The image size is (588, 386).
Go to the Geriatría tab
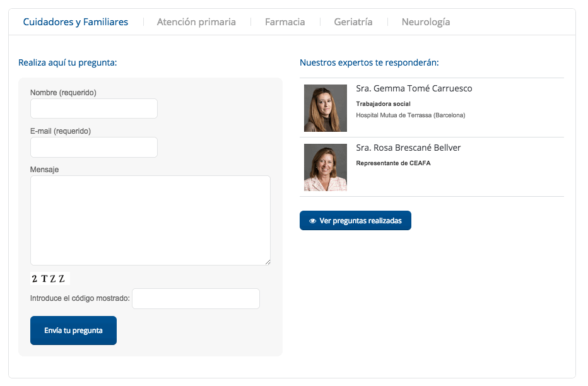[353, 22]
